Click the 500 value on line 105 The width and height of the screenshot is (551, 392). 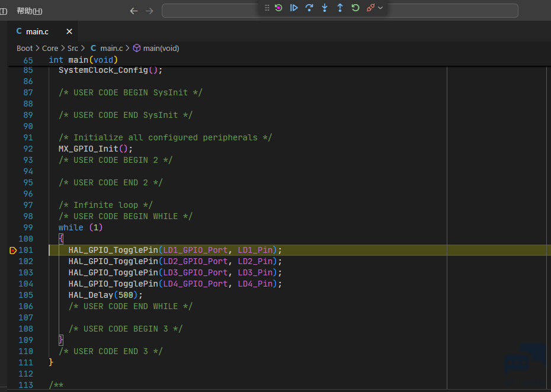pyautogui.click(x=126, y=295)
